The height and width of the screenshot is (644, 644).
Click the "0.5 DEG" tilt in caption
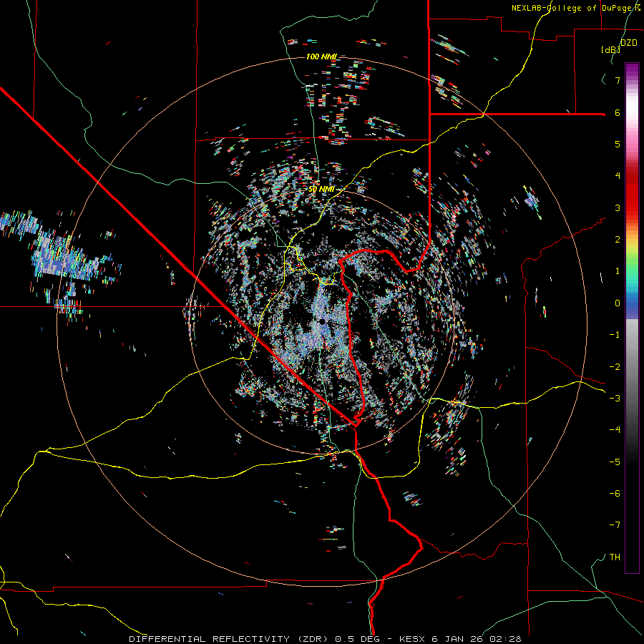pyautogui.click(x=357, y=639)
